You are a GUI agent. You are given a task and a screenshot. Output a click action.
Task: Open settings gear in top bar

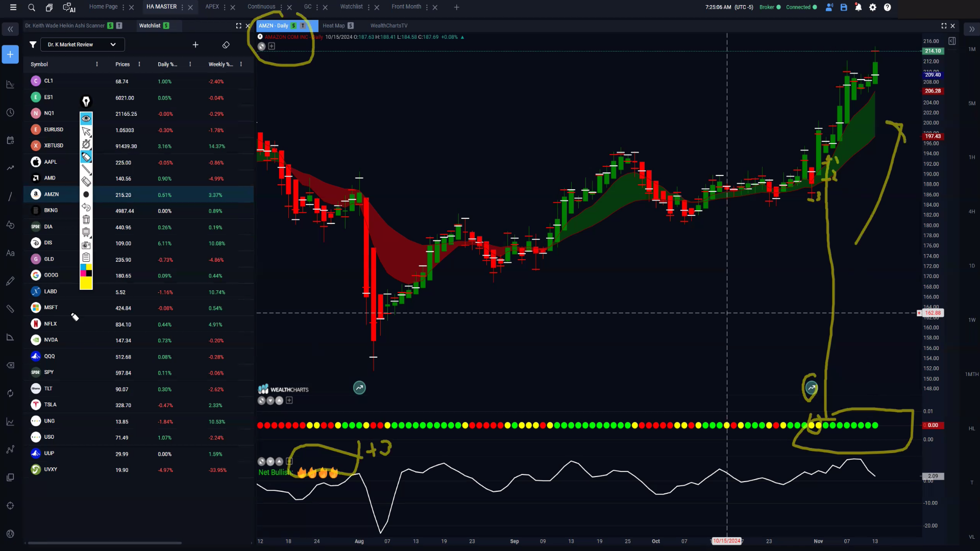point(873,7)
